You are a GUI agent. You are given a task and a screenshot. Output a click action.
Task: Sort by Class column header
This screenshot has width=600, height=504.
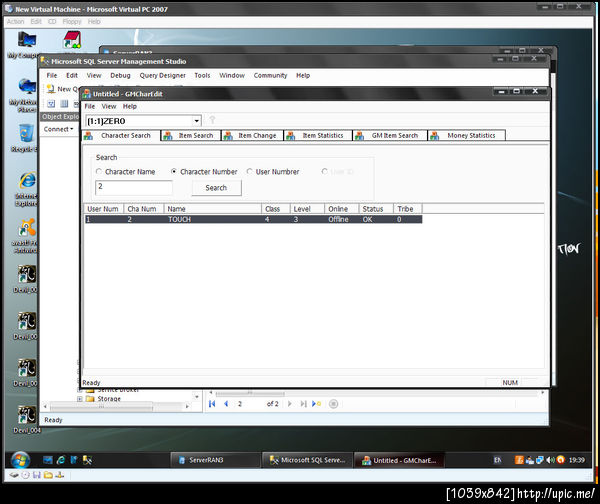pos(276,209)
